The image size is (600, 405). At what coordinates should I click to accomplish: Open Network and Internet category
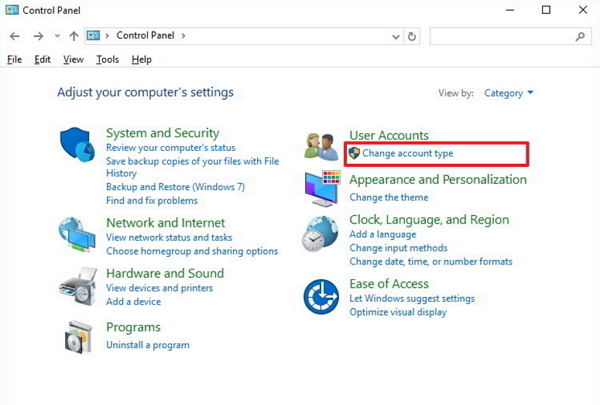point(165,222)
